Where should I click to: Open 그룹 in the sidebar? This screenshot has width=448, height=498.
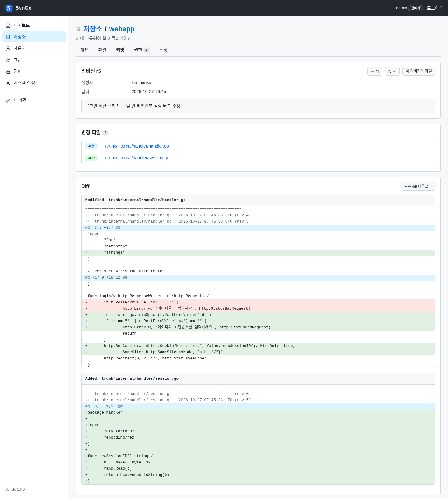(x=34, y=60)
